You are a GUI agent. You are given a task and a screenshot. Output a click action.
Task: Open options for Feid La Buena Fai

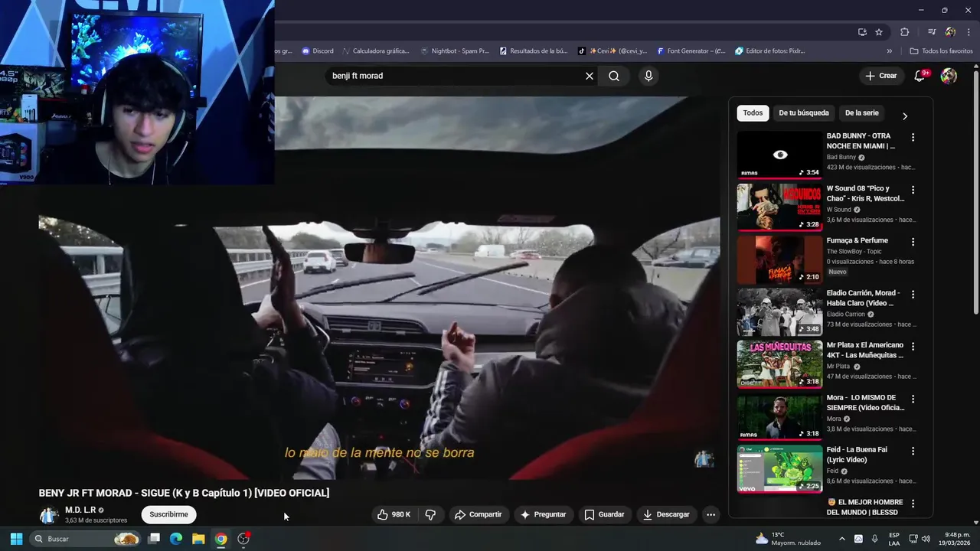(913, 452)
